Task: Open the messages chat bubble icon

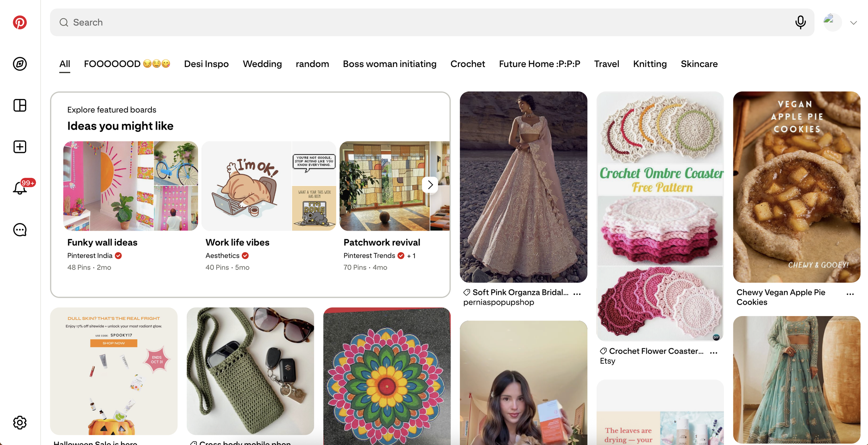Action: pyautogui.click(x=20, y=230)
